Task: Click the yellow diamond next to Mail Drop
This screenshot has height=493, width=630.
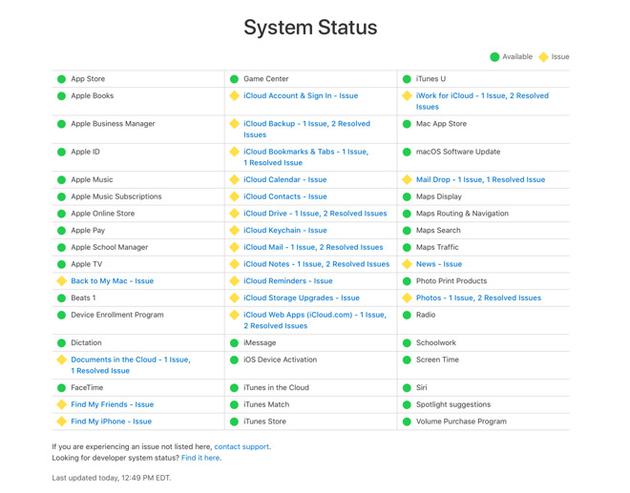Action: 407,180
